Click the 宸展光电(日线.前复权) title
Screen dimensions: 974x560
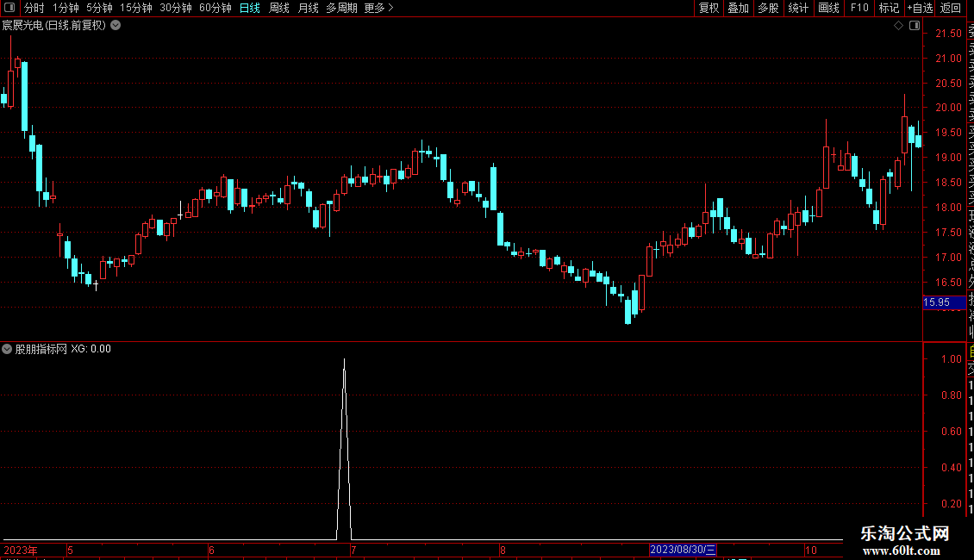point(54,26)
